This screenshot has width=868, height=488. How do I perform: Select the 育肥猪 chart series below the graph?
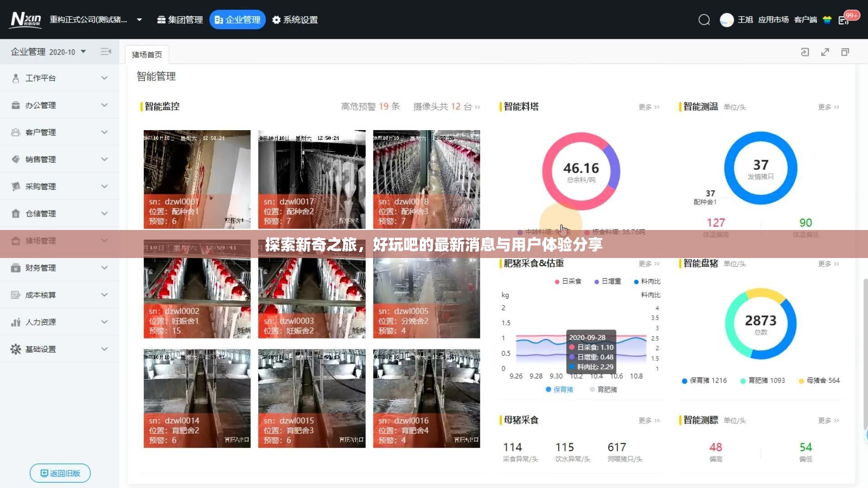[603, 389]
